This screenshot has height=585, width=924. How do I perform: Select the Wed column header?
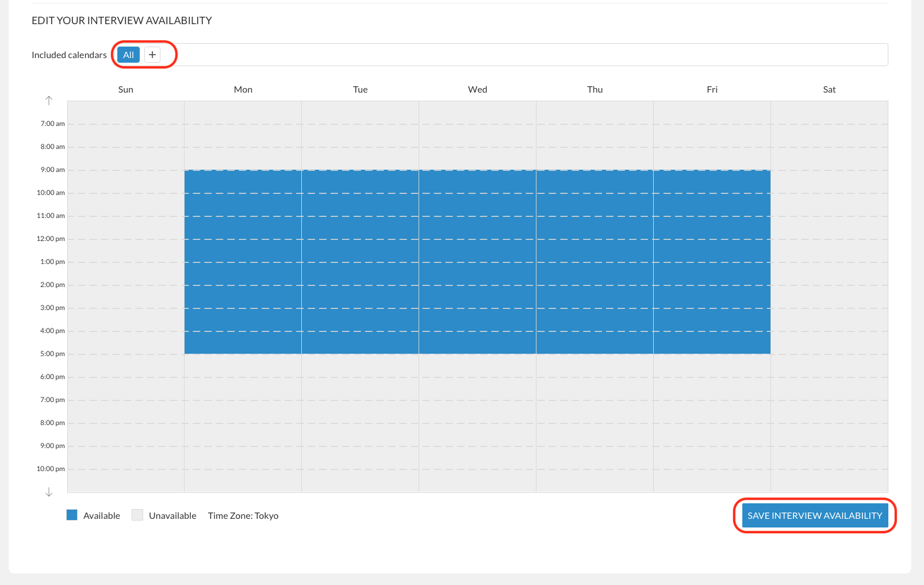pos(477,89)
